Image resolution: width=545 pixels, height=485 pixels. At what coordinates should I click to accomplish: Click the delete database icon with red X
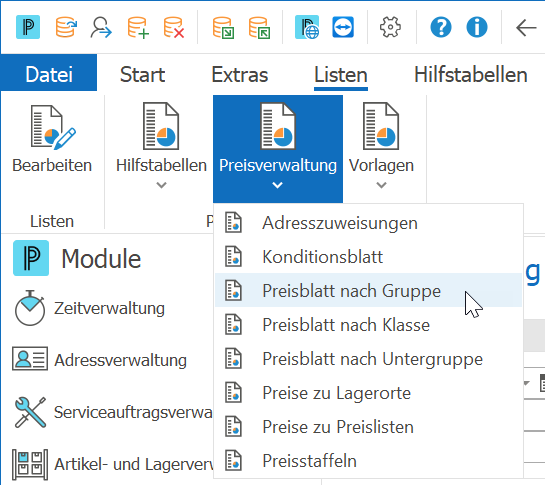tap(174, 27)
